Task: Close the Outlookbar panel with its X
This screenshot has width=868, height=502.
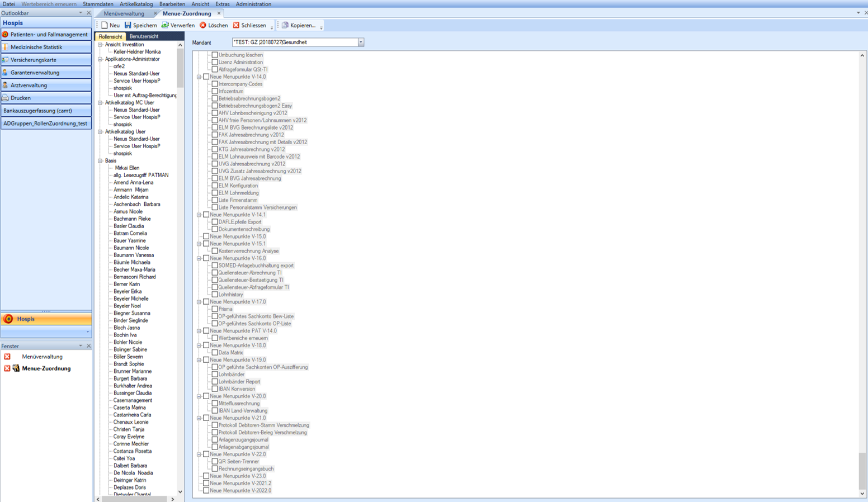Action: 88,13
